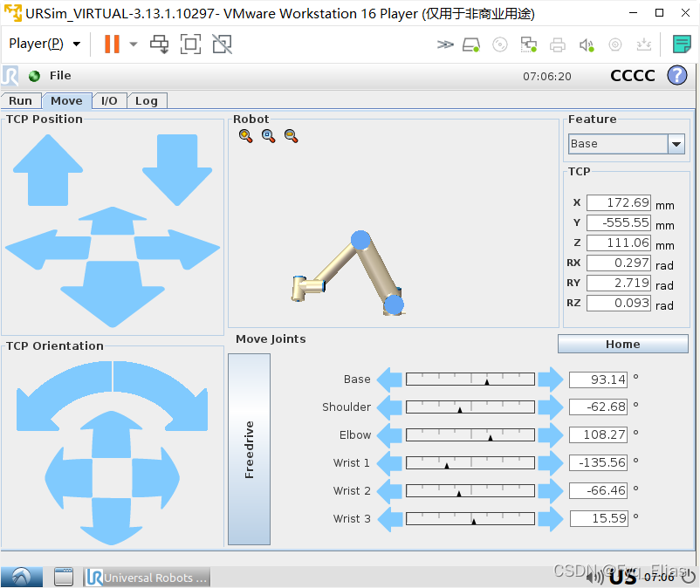Open VMware notes message panel icon
This screenshot has height=588, width=700.
[x=682, y=44]
